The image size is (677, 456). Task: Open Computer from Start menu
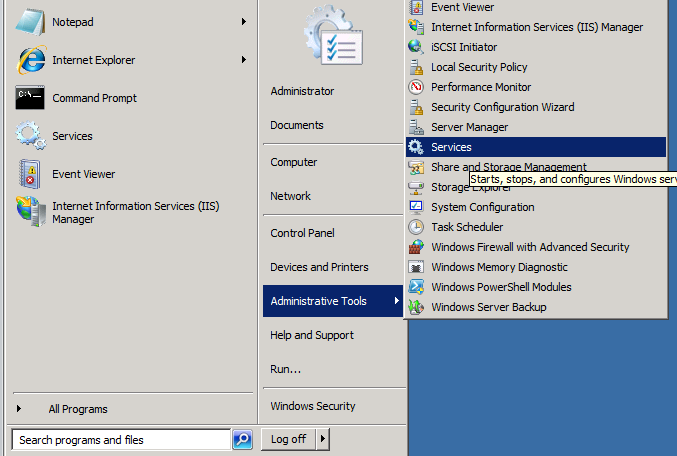pyautogui.click(x=294, y=162)
